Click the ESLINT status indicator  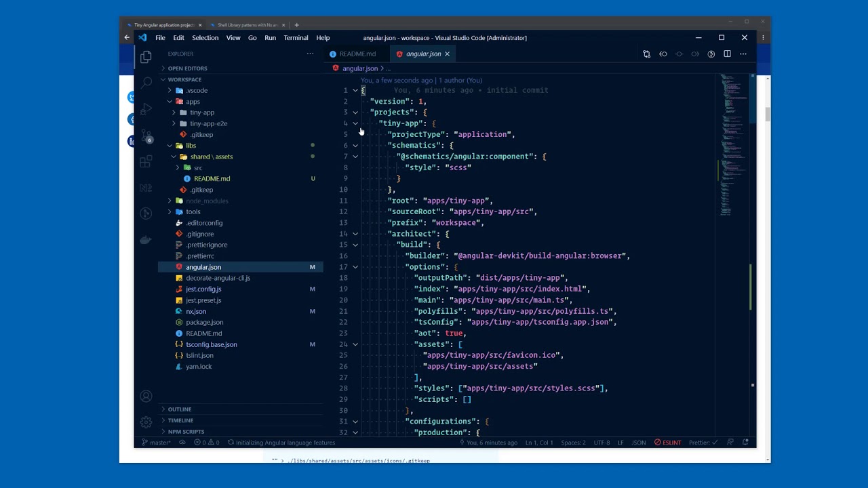click(668, 443)
